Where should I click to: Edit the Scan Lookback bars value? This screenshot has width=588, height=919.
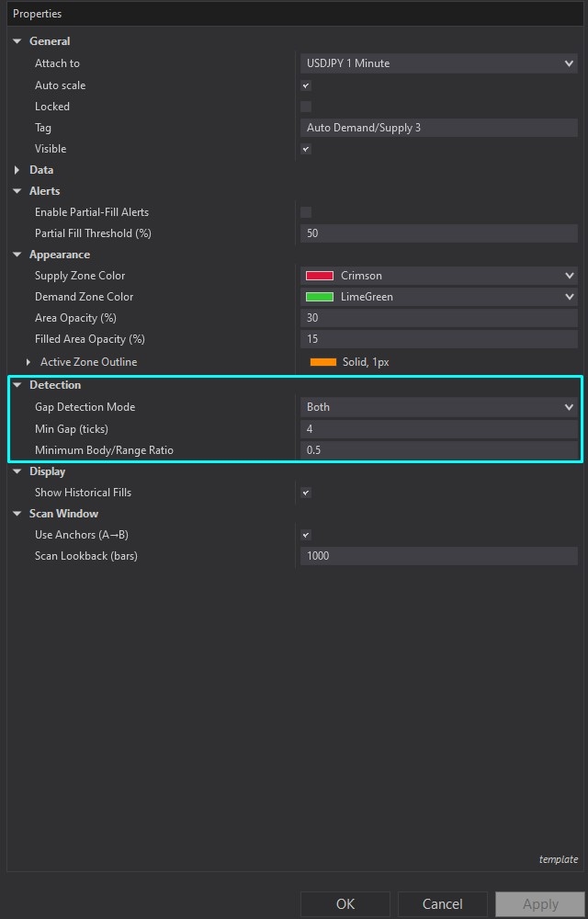point(439,555)
